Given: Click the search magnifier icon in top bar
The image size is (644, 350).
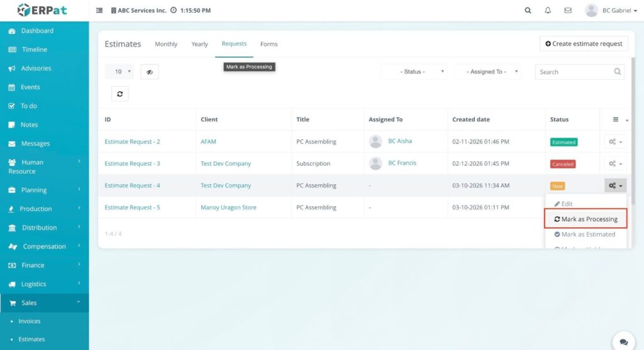Looking at the screenshot, I should (x=527, y=11).
